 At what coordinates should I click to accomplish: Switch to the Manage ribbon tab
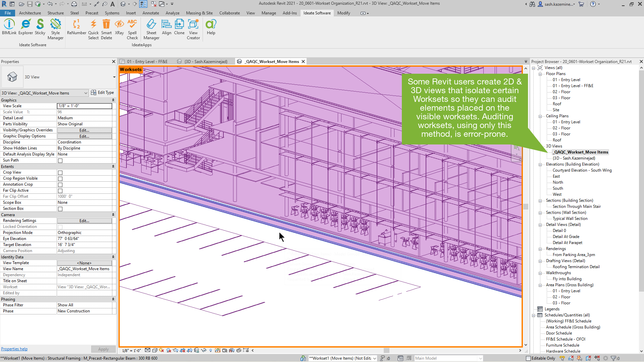269,13
